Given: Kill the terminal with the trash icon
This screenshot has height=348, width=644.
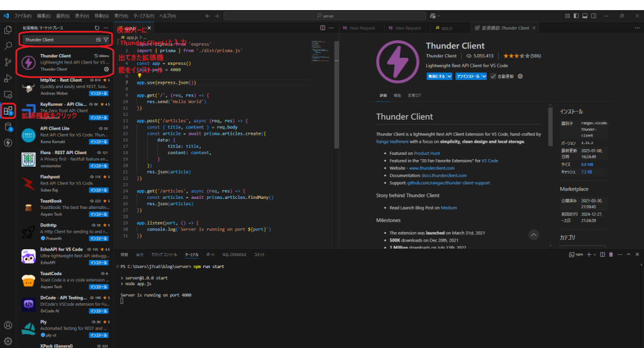Looking at the screenshot, I should point(612,254).
